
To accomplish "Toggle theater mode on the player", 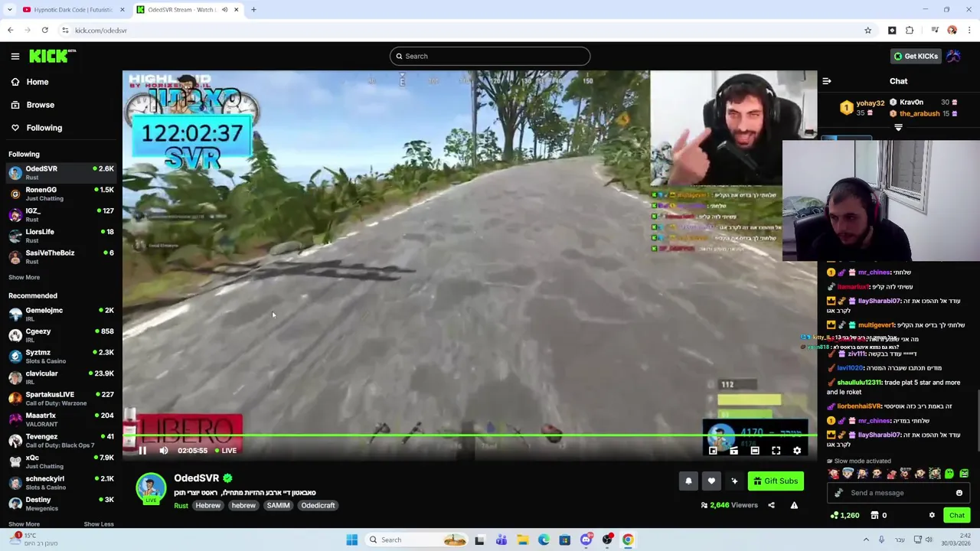I will coord(755,451).
